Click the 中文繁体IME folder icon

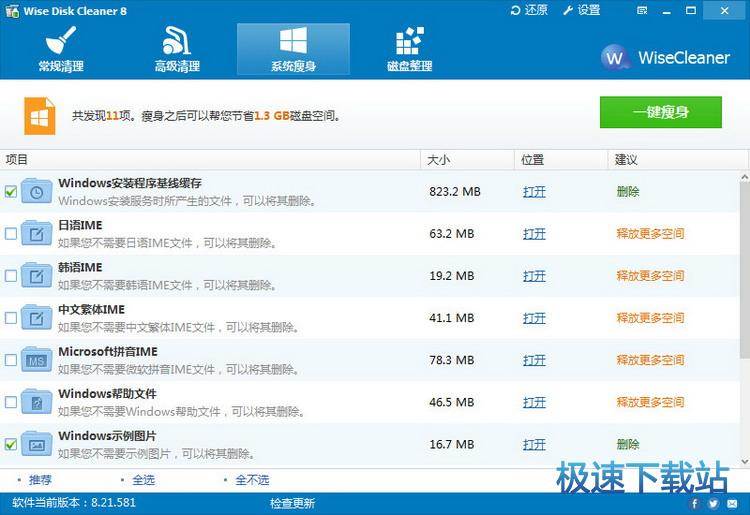pyautogui.click(x=36, y=318)
